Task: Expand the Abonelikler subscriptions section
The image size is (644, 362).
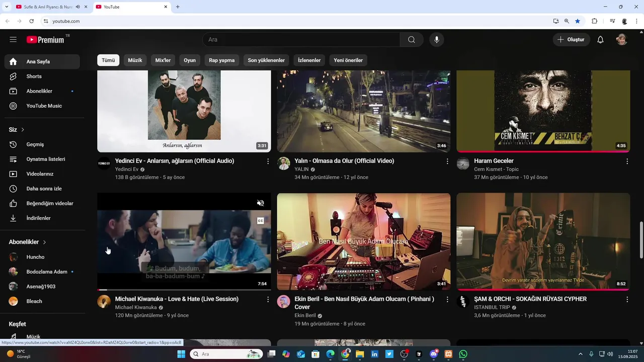Action: pyautogui.click(x=28, y=242)
